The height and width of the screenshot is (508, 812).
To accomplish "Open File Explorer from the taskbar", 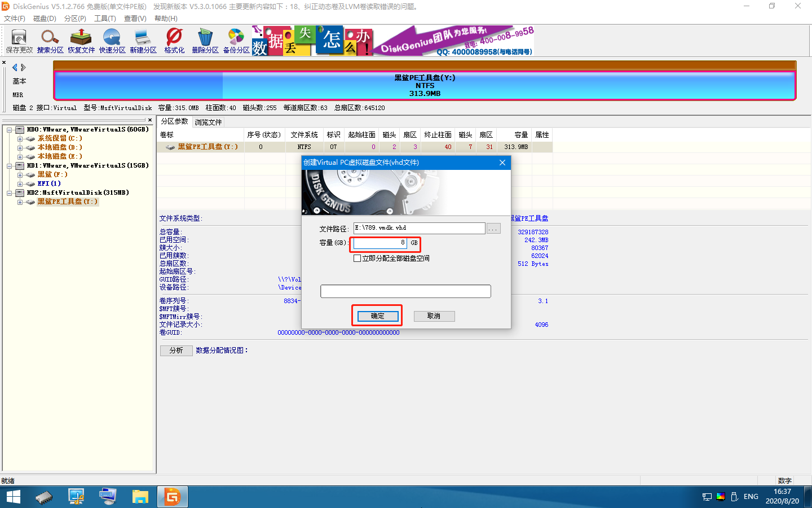I will coord(140,497).
